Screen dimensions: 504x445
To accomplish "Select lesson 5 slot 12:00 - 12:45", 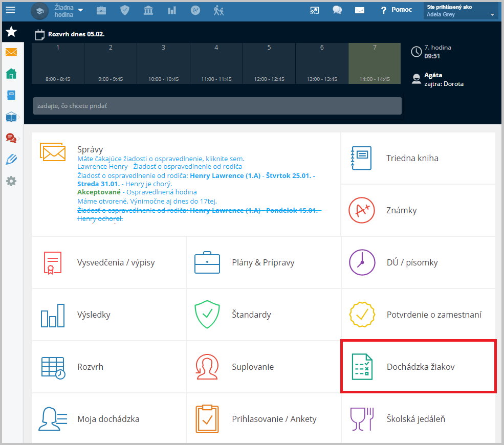I will [269, 63].
